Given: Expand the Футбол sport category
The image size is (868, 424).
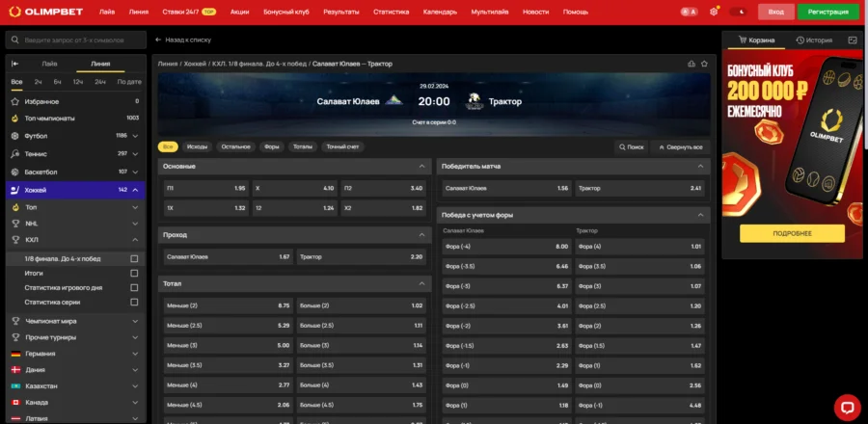Looking at the screenshot, I should click(135, 136).
